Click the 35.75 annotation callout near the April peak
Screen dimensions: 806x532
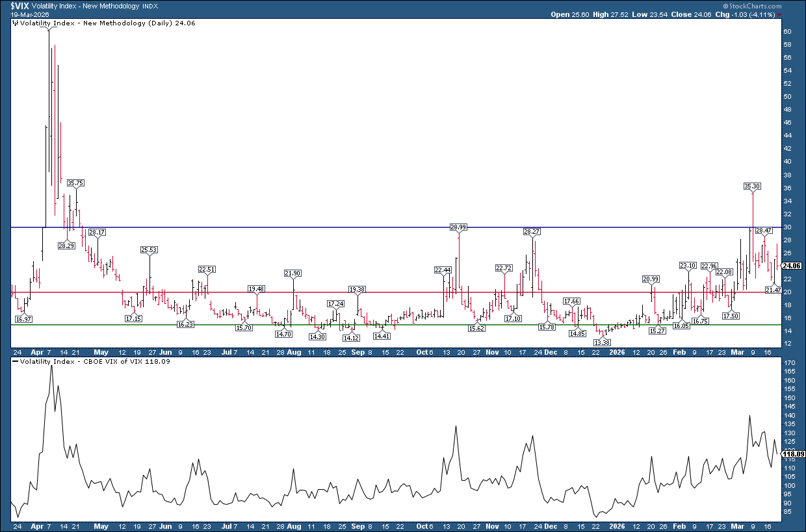(x=75, y=183)
